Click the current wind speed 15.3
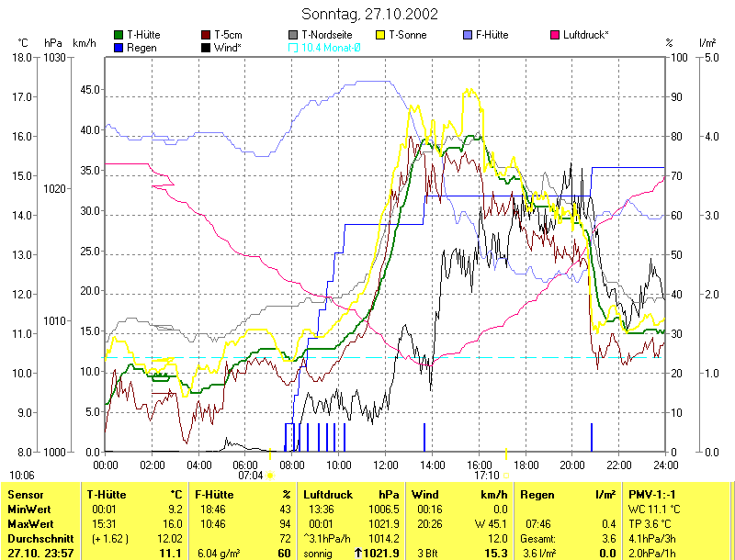 pyautogui.click(x=496, y=554)
